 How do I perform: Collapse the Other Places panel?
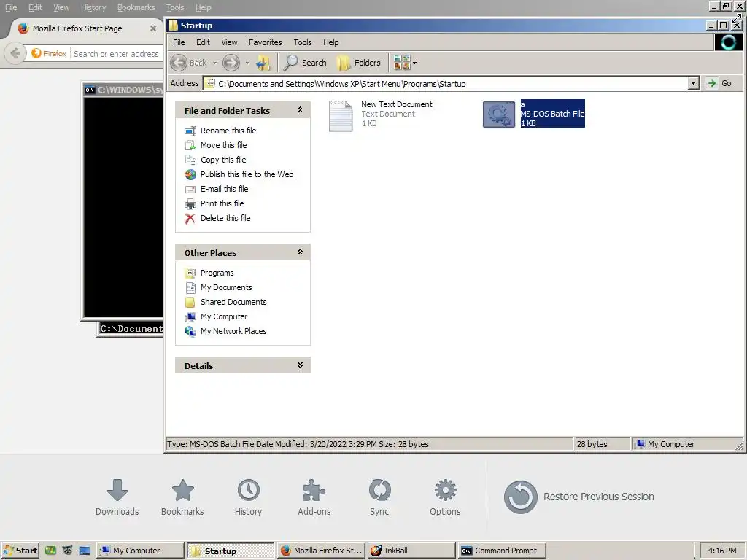300,252
